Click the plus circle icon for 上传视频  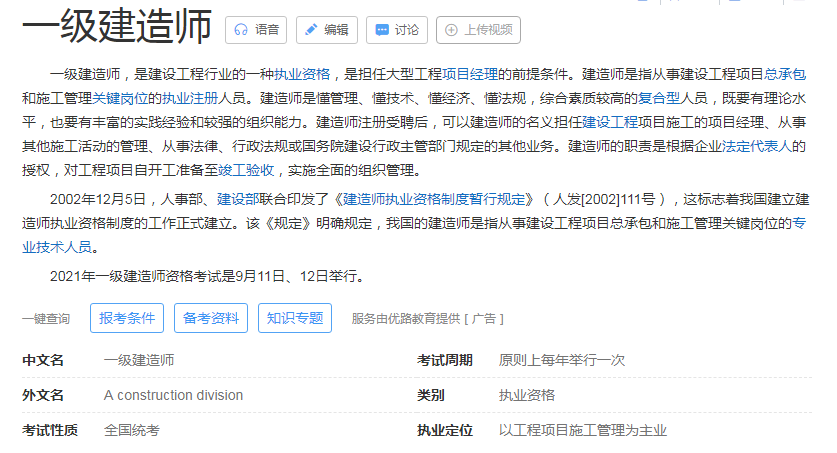click(x=452, y=30)
